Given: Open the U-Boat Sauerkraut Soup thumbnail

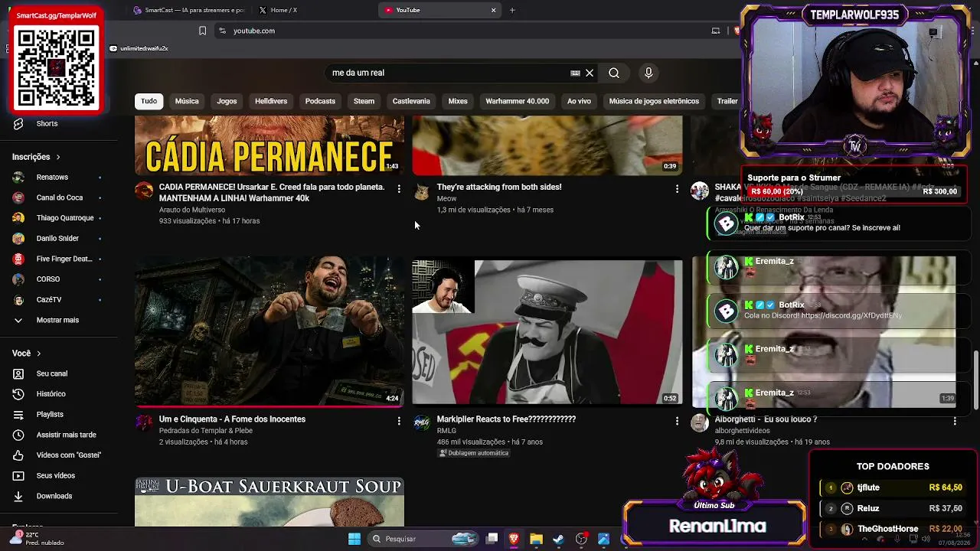Looking at the screenshot, I should pos(269,502).
